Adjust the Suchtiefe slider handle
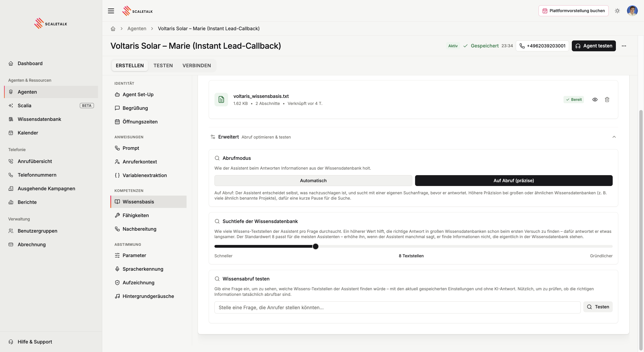This screenshot has width=644, height=352. (x=315, y=246)
